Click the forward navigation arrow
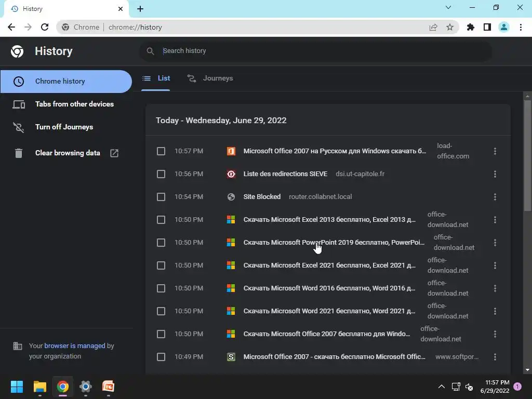 click(x=28, y=27)
